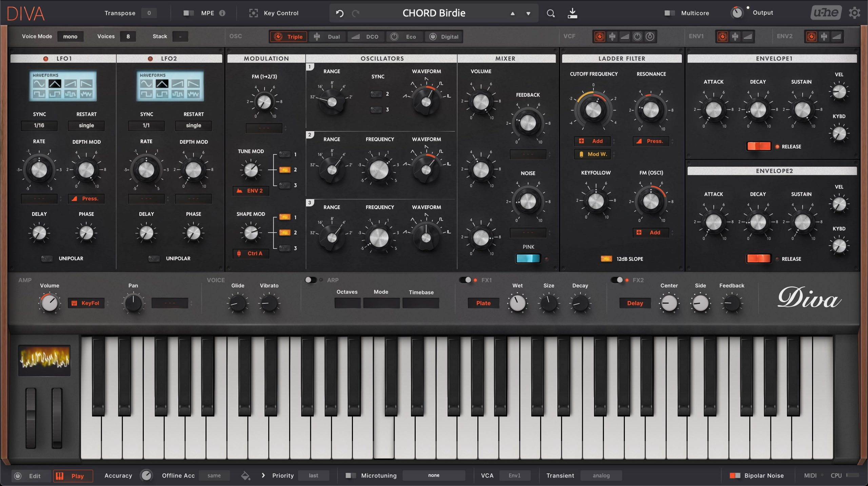
Task: Click the CHORD Birdie preset name
Action: (x=434, y=13)
